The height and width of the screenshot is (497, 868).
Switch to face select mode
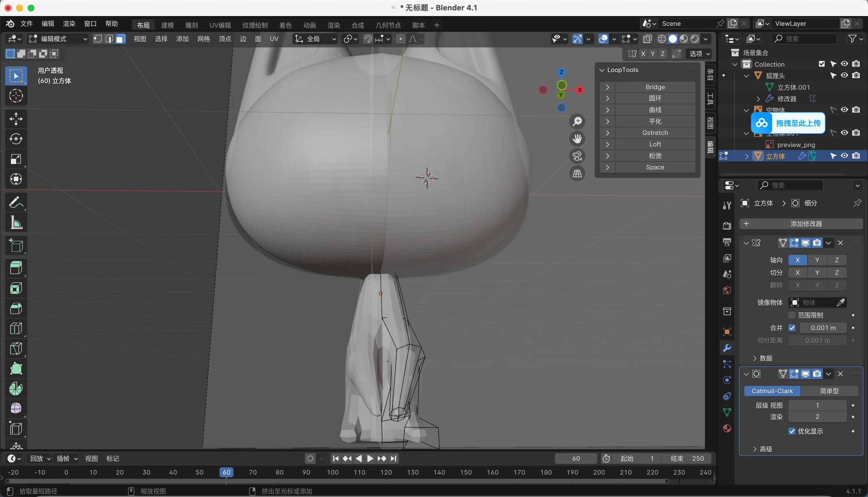click(x=120, y=39)
